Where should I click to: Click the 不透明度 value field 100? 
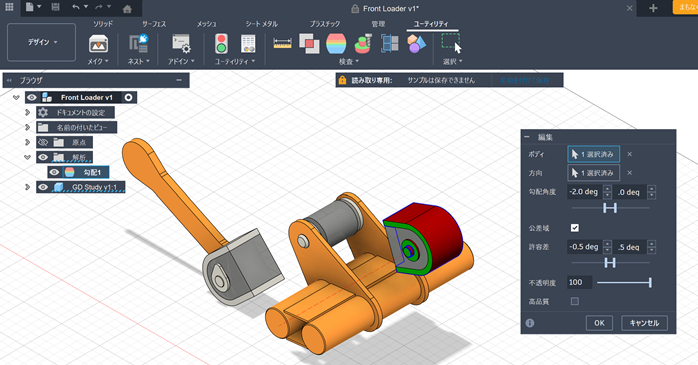pyautogui.click(x=579, y=282)
